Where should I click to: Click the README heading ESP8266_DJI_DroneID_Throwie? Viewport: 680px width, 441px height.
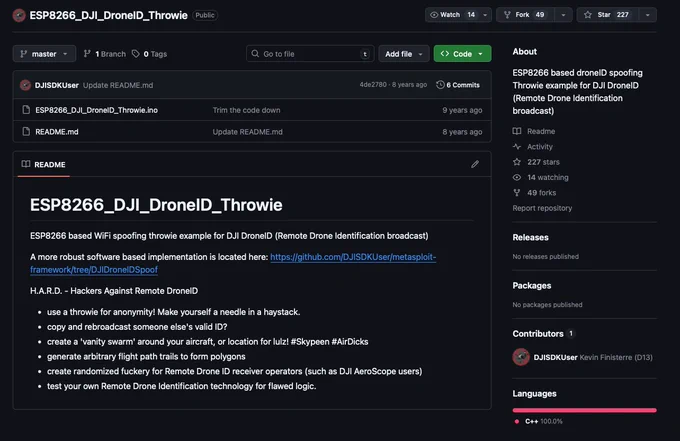point(156,205)
